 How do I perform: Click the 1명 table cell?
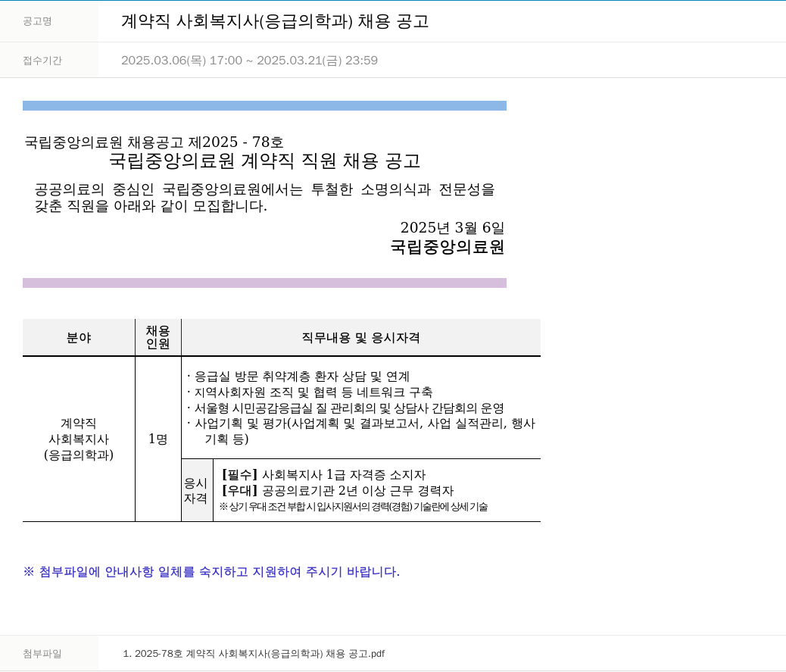(x=158, y=439)
